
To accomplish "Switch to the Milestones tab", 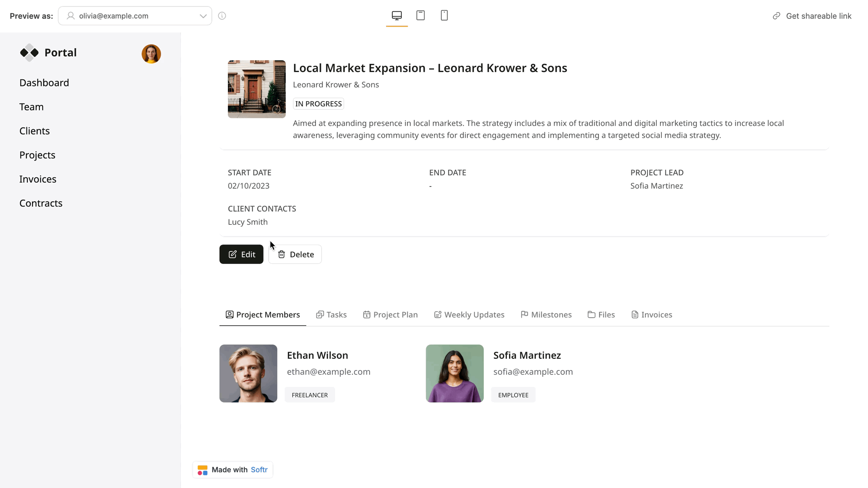I will click(546, 314).
